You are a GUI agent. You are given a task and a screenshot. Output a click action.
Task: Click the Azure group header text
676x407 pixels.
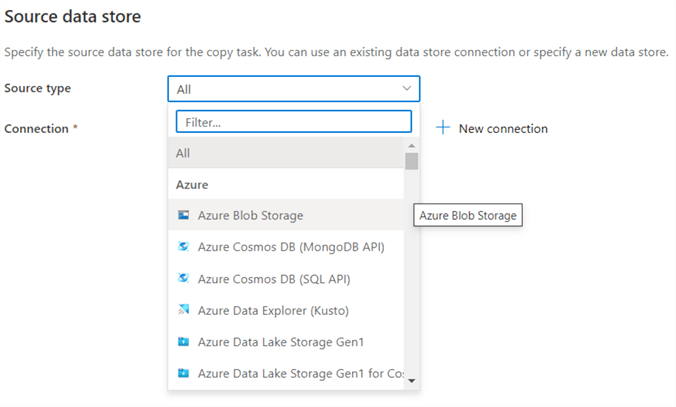pyautogui.click(x=192, y=185)
